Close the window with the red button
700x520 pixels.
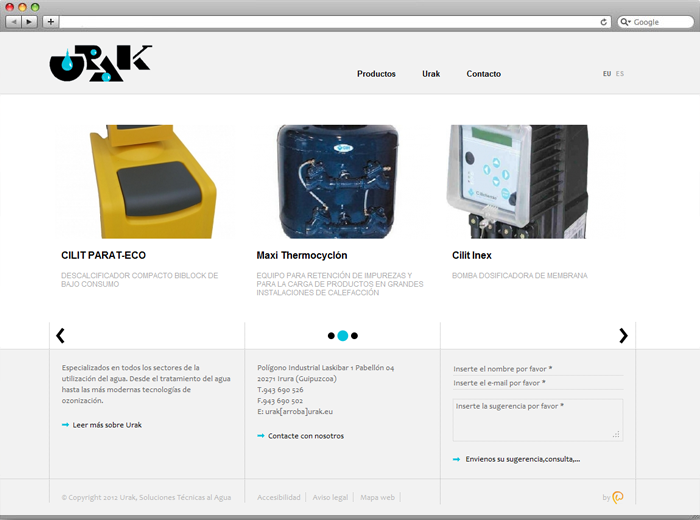(x=9, y=7)
